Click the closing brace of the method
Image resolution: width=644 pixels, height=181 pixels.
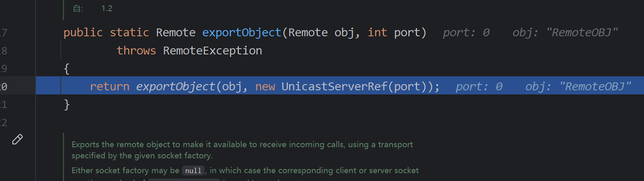pos(67,105)
